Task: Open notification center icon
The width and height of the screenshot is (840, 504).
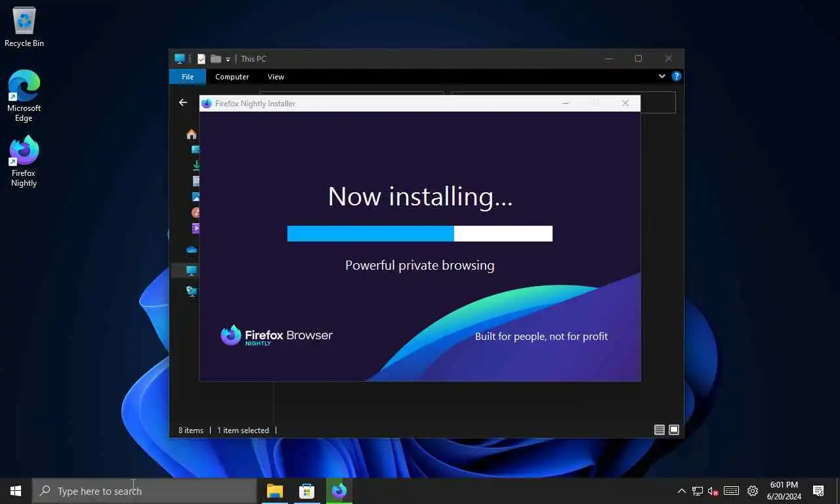Action: click(818, 491)
